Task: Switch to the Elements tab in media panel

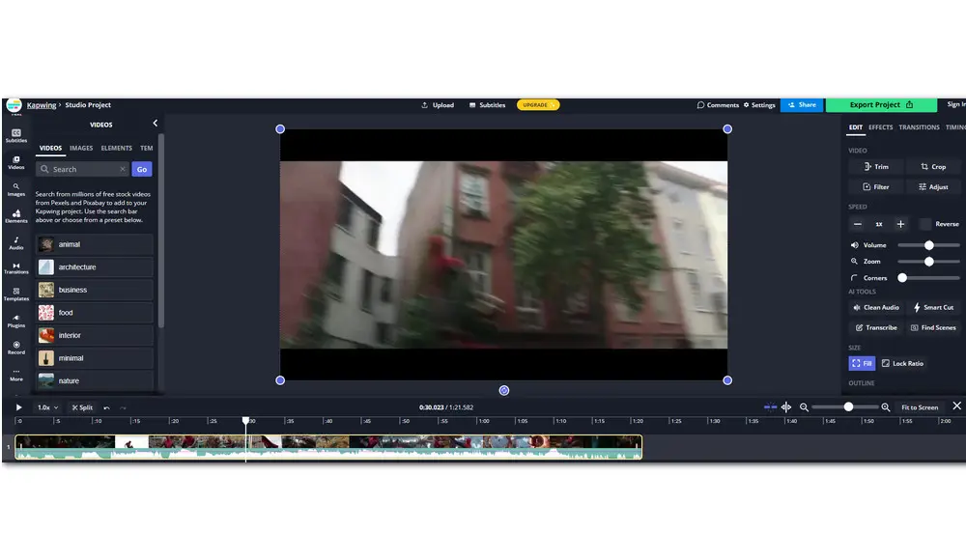Action: (x=117, y=148)
